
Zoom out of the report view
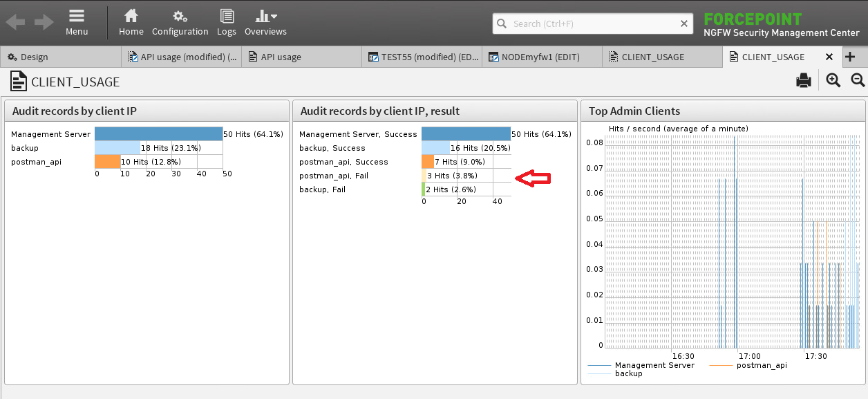(x=858, y=80)
